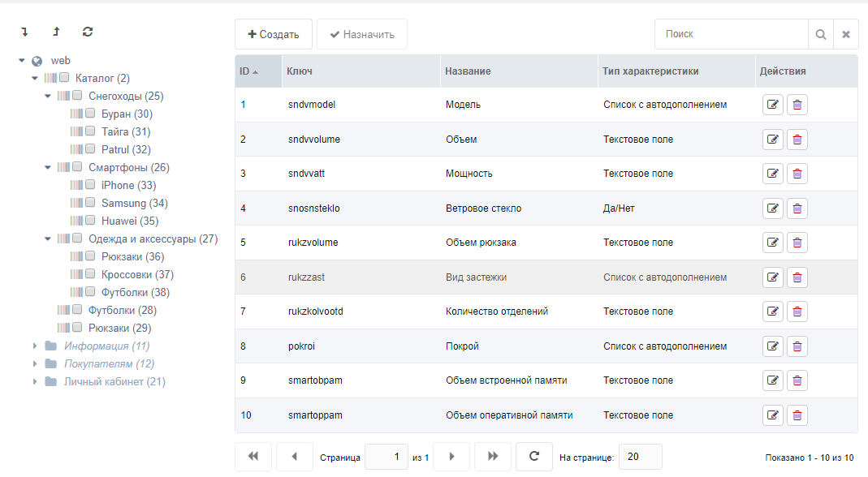Check the Снегоходы (25) checkbox
868x477 pixels.
pyautogui.click(x=77, y=95)
